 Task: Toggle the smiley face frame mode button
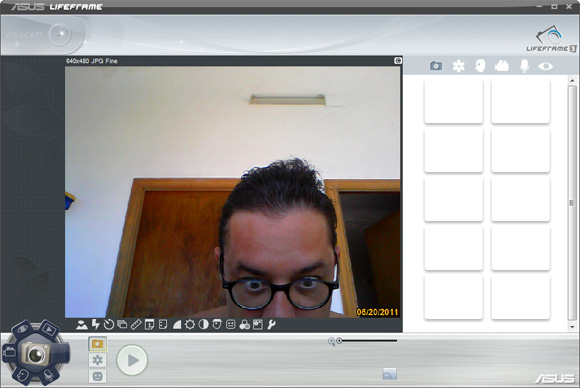(98, 376)
